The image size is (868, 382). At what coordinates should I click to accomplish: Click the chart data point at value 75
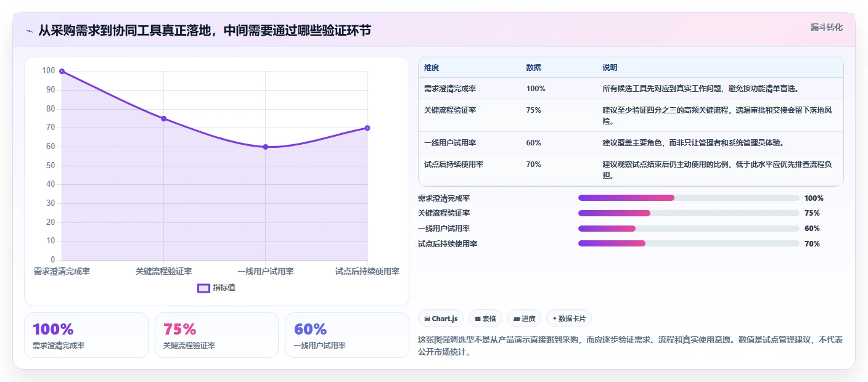tap(163, 118)
